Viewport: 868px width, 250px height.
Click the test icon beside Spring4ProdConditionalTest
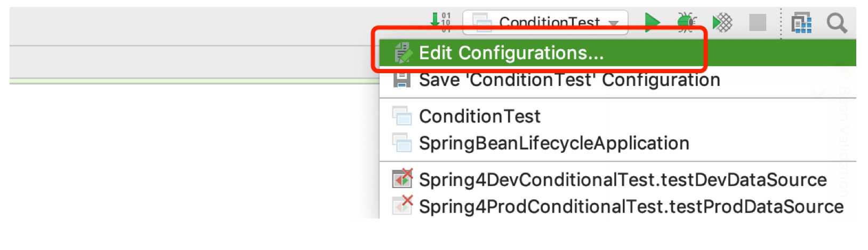402,205
